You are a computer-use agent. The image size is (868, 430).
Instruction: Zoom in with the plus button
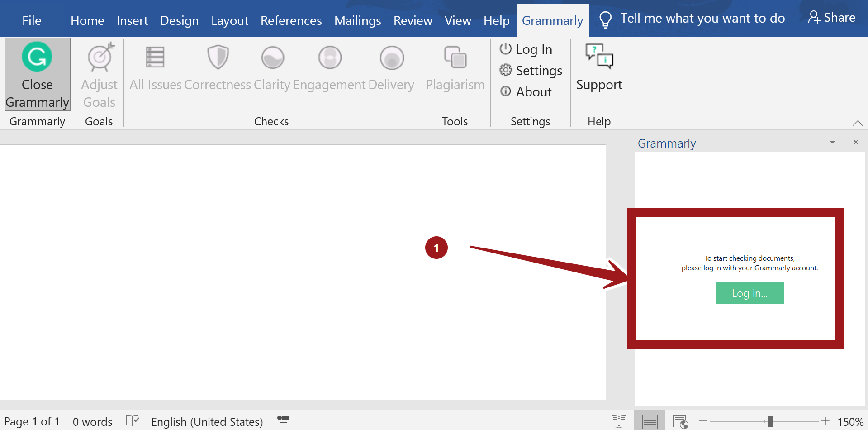pos(825,421)
